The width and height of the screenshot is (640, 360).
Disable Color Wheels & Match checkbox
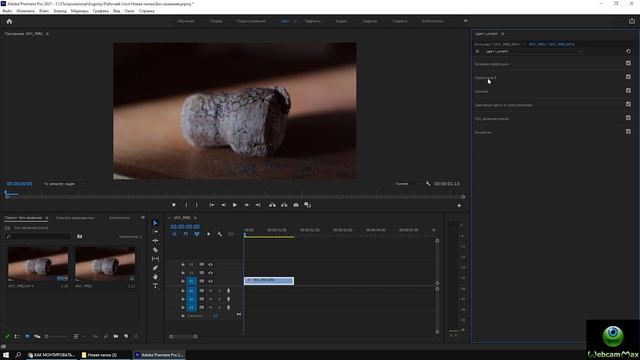628,104
